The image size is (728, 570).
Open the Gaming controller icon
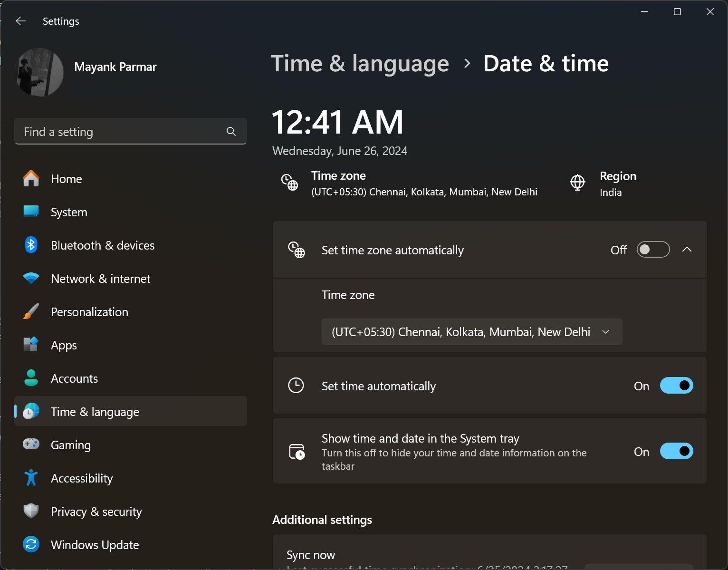point(31,445)
